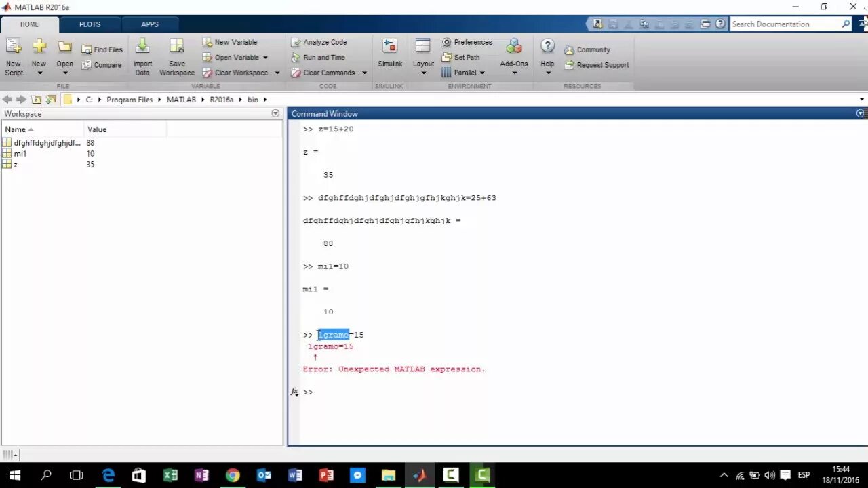
Task: Expand the Parallel menu arrow
Action: click(x=481, y=73)
